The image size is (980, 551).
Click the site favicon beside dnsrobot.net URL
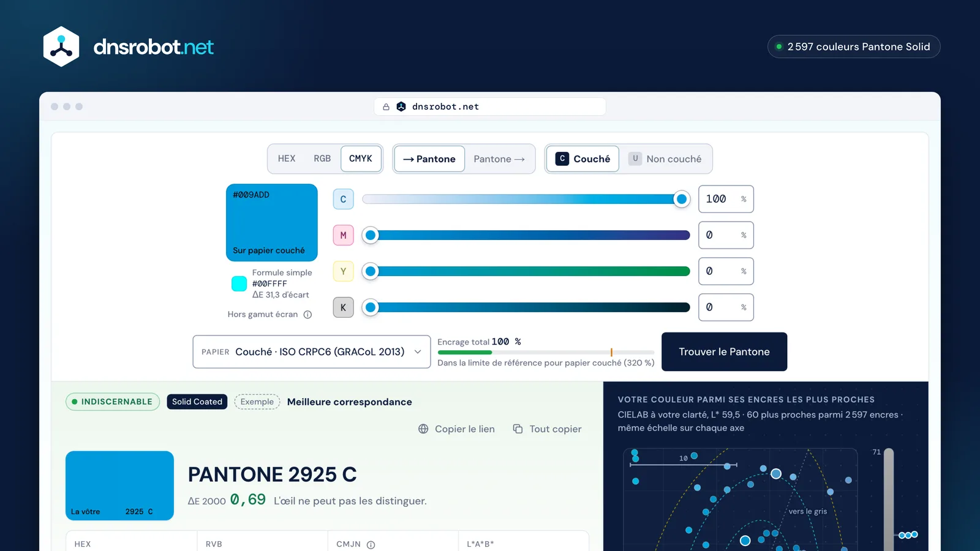click(x=401, y=107)
